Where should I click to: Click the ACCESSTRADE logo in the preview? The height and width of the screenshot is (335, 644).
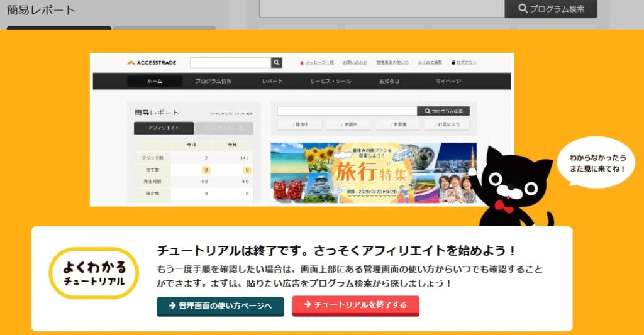click(x=152, y=63)
